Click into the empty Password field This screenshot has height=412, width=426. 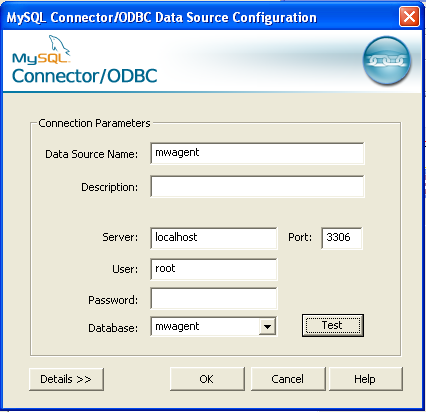[x=214, y=299]
